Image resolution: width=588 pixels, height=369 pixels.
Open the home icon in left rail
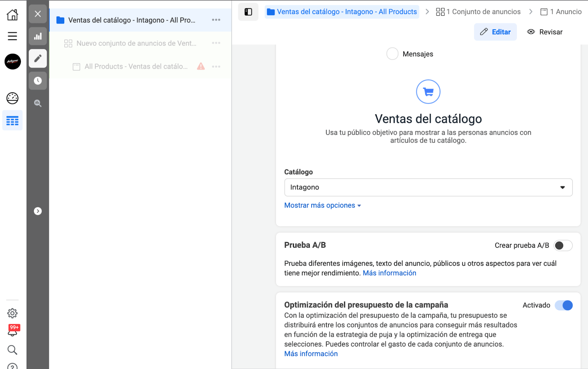tap(12, 15)
